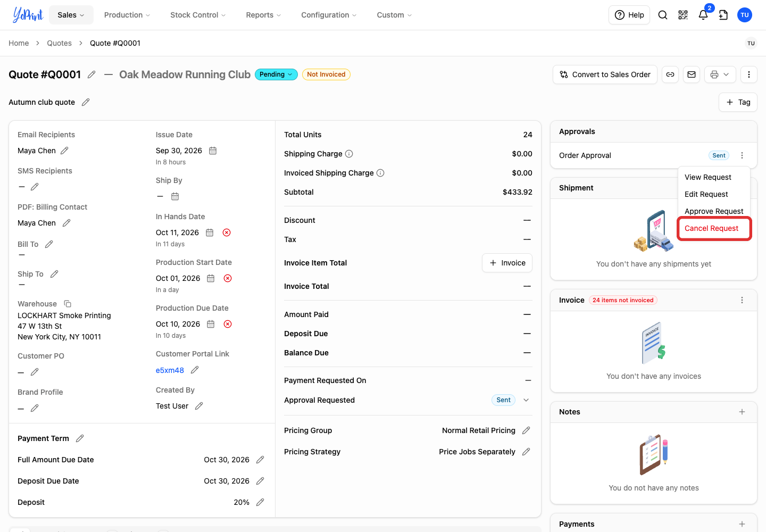The height and width of the screenshot is (532, 766).
Task: Edit the Customer PO field
Action: coord(35,372)
